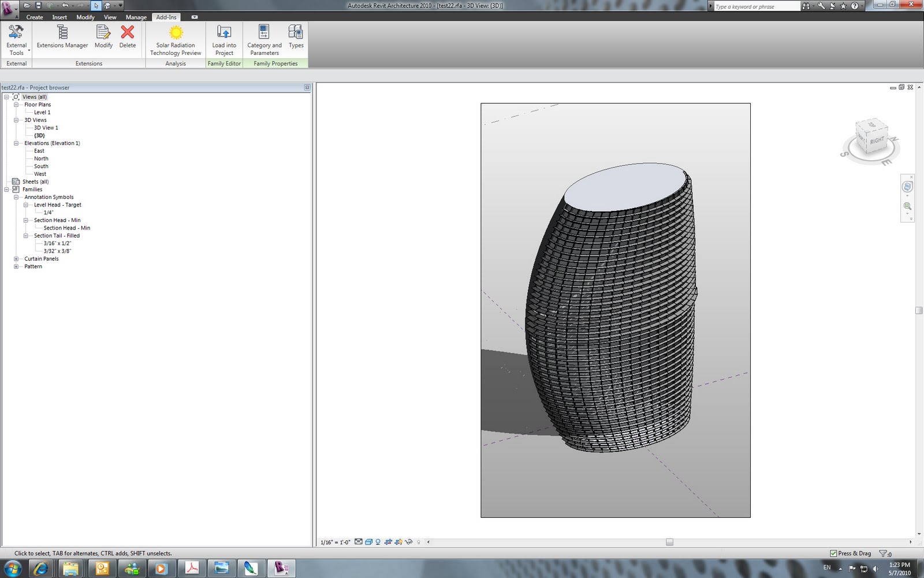
Task: Open the Manage ribbon tab
Action: (136, 17)
